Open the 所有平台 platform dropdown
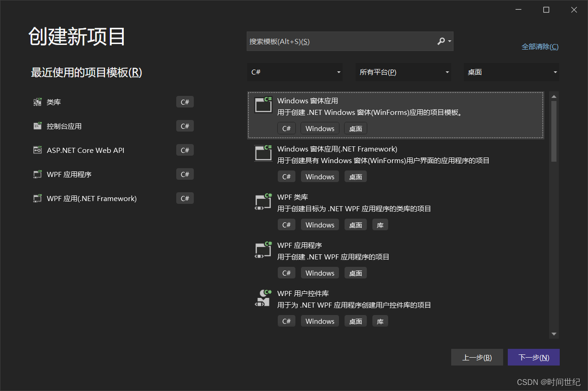The image size is (588, 391). click(403, 72)
